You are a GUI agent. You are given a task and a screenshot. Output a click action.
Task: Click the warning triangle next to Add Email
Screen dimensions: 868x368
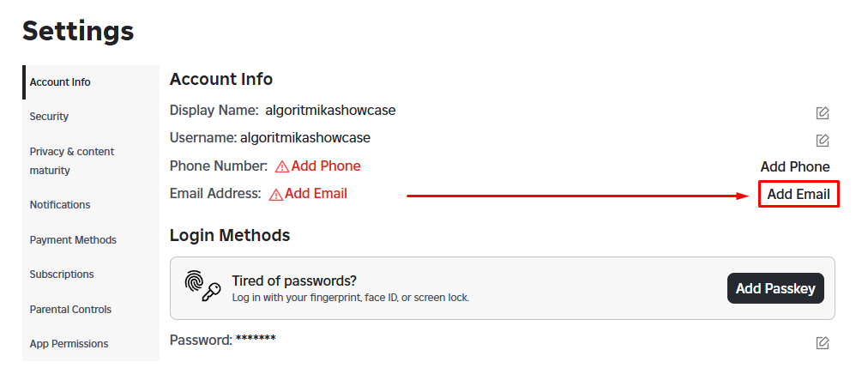276,195
